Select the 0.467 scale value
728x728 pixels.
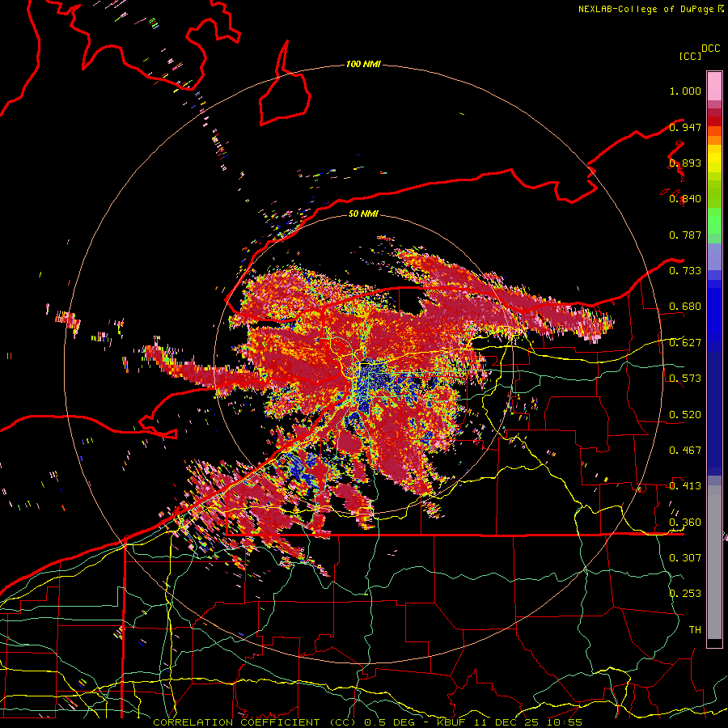pyautogui.click(x=685, y=450)
